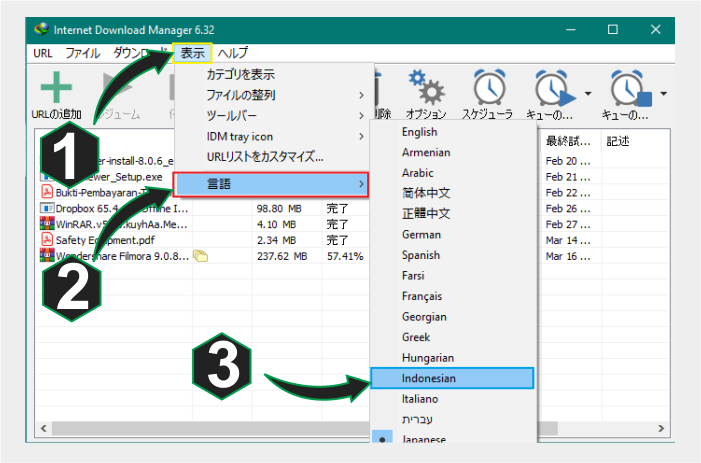701x463 pixels.
Task: Click the Start Queue clock icon
Action: (x=555, y=88)
